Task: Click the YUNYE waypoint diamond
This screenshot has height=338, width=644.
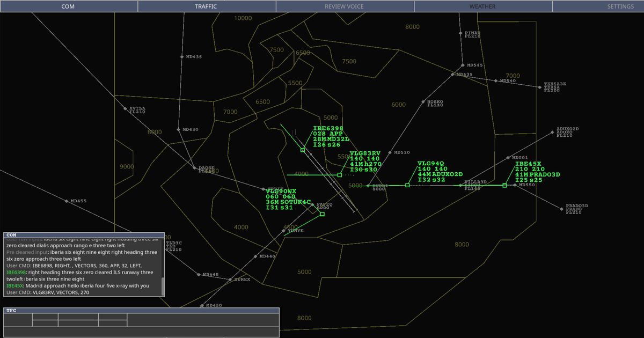Action: click(284, 231)
